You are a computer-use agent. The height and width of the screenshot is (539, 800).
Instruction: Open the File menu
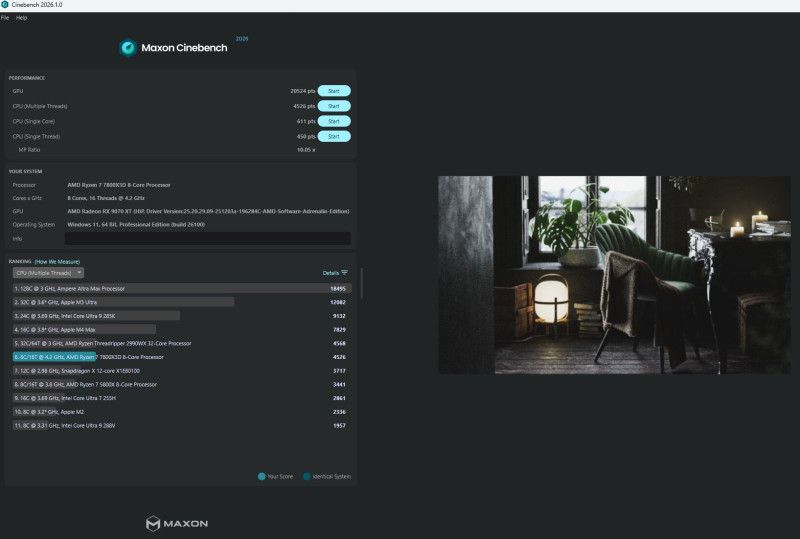pyautogui.click(x=5, y=17)
